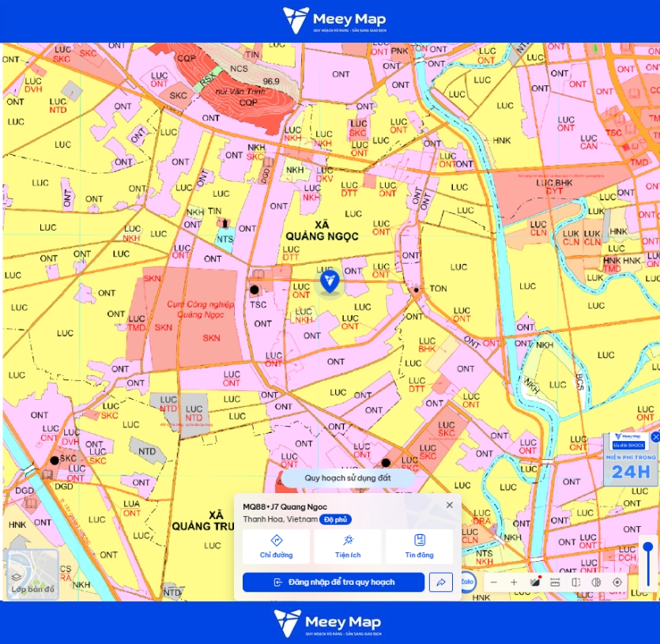This screenshot has height=644, width=660.
Task: Click the blue location pin marker
Action: tap(330, 281)
